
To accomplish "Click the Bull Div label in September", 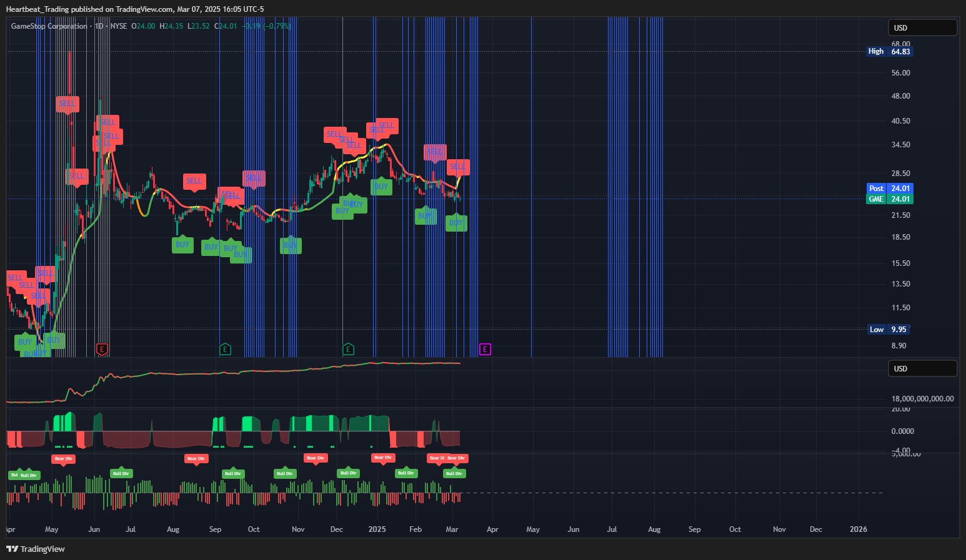I will coord(233,473).
